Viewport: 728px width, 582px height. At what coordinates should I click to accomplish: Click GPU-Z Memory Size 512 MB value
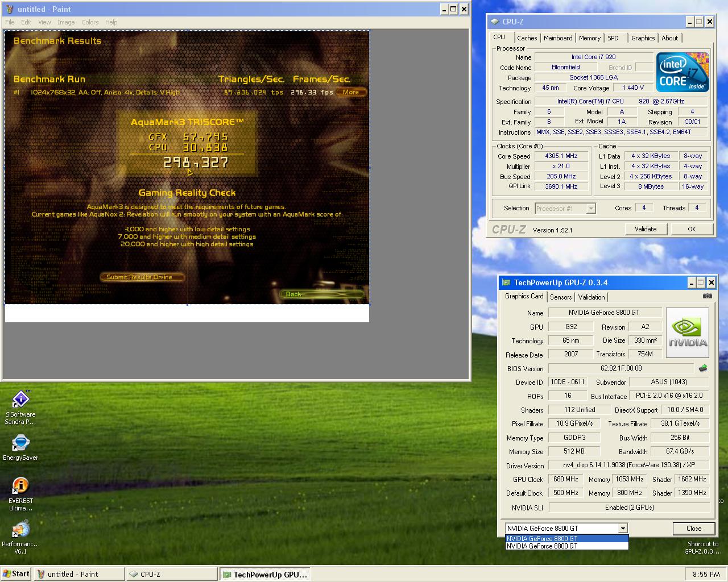(574, 451)
